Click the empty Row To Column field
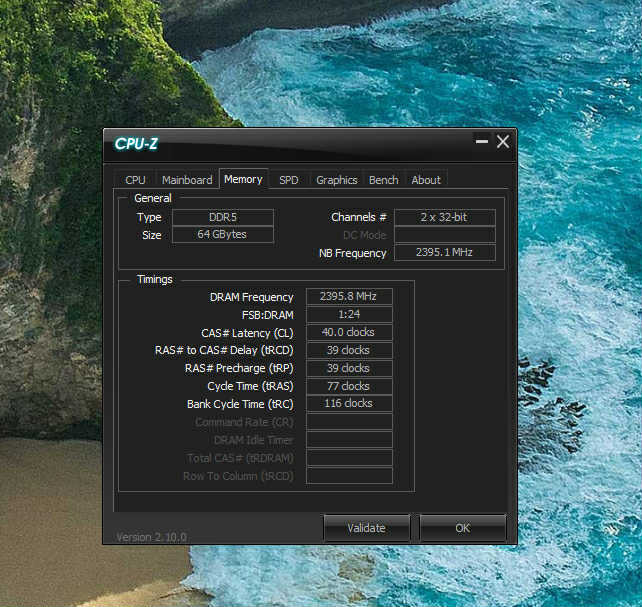Screen dimensions: 642x607 (x=349, y=476)
